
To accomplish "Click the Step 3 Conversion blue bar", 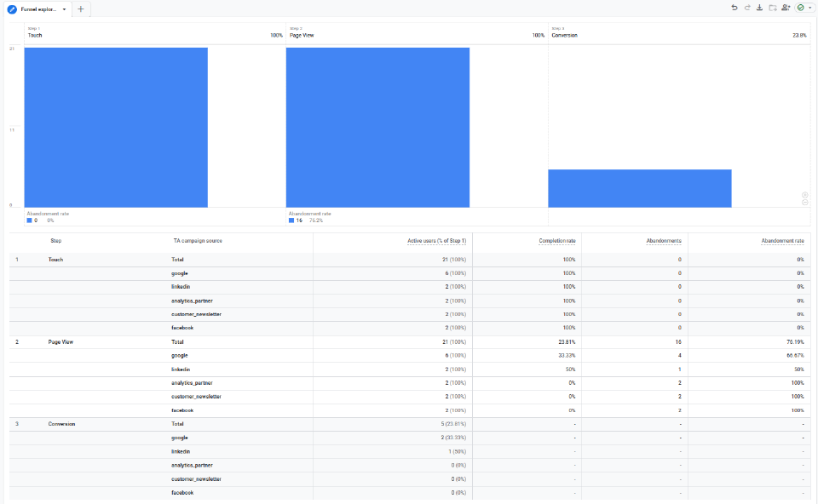I will 640,188.
